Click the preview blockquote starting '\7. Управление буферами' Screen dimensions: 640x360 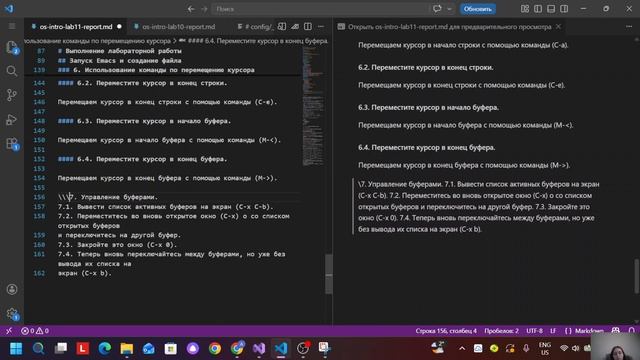point(478,207)
